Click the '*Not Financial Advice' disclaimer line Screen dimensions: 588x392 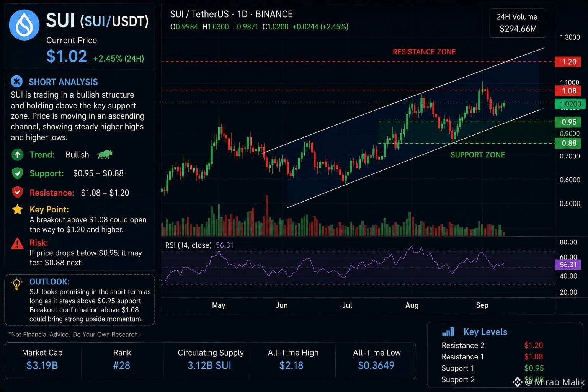click(74, 334)
